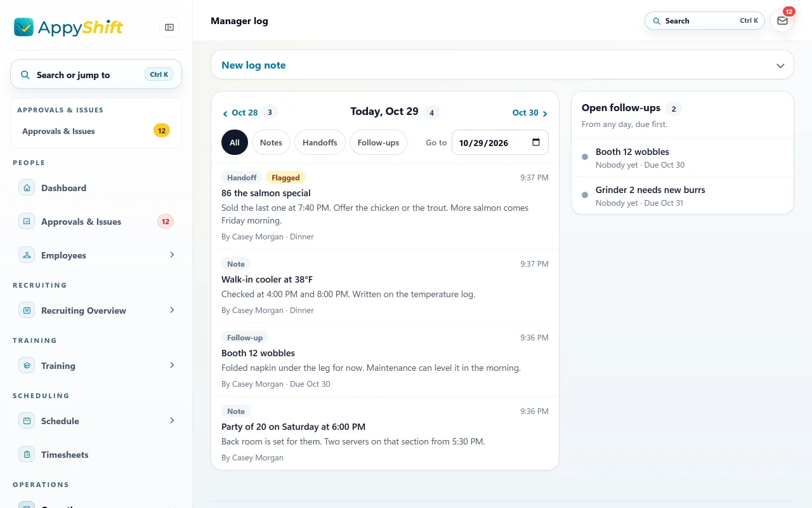
Task: Click the magnifier in Search or jump to
Action: 25,75
